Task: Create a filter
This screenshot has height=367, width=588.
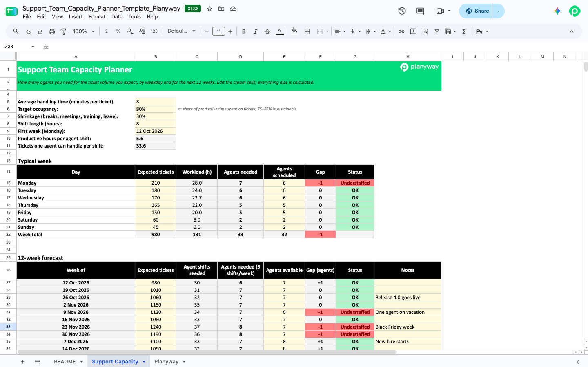Action: (437, 31)
